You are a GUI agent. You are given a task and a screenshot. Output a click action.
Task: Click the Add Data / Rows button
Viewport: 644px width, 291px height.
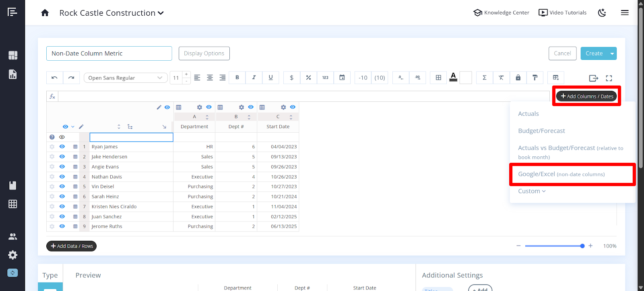(72, 246)
